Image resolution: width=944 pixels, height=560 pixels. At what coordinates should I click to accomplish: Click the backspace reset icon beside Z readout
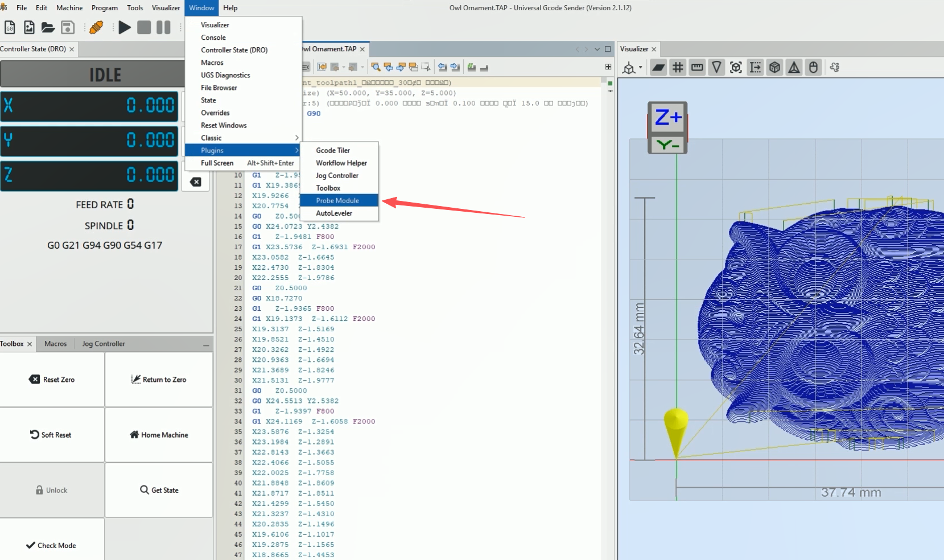(x=195, y=182)
